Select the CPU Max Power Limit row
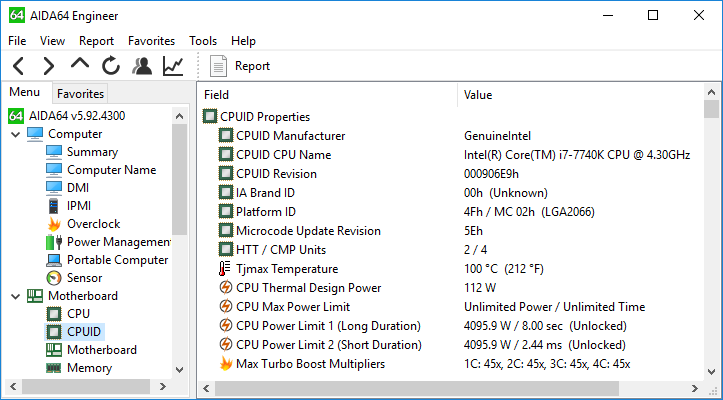 point(452,307)
